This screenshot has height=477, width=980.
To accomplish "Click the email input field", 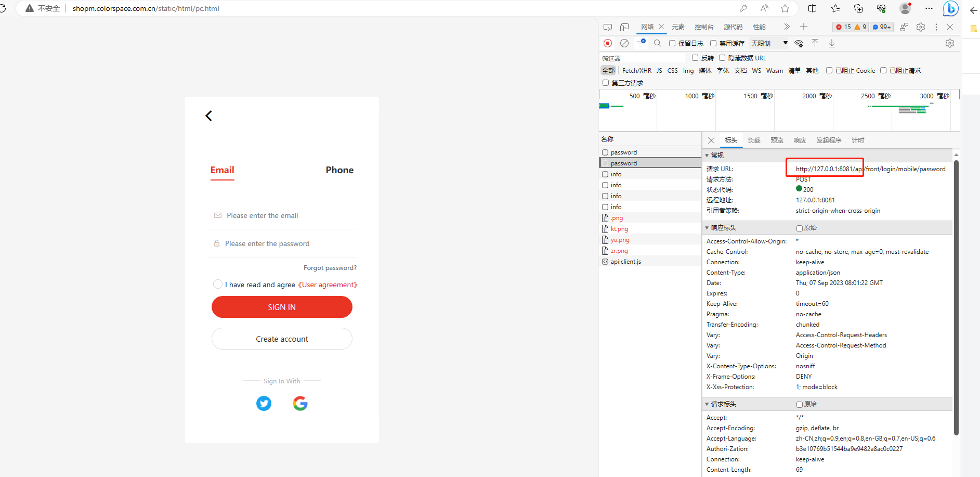I will click(282, 215).
